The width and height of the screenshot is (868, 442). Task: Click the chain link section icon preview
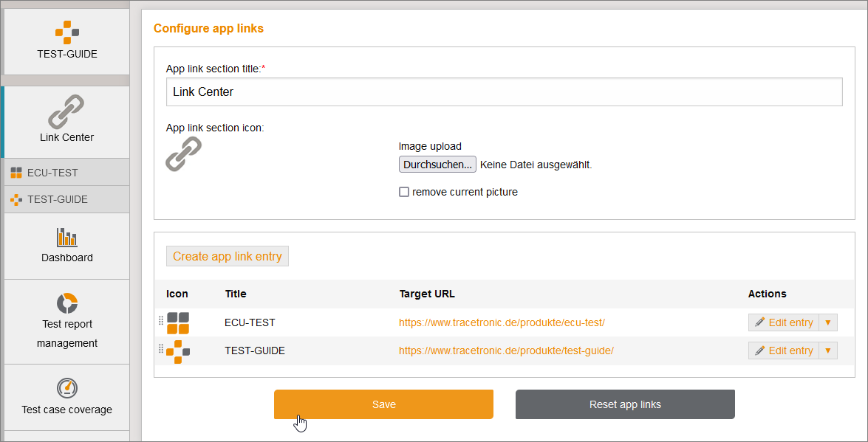tap(184, 153)
